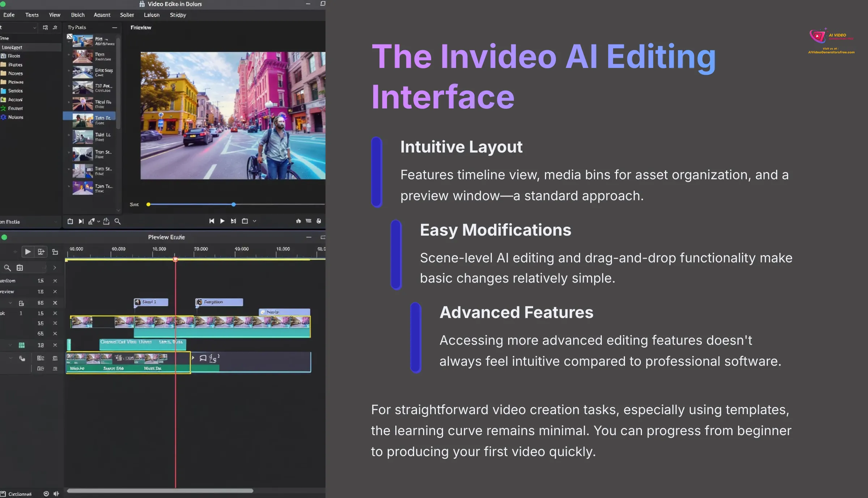
Task: Click the blue handle on the preview progress slider
Action: tap(234, 205)
